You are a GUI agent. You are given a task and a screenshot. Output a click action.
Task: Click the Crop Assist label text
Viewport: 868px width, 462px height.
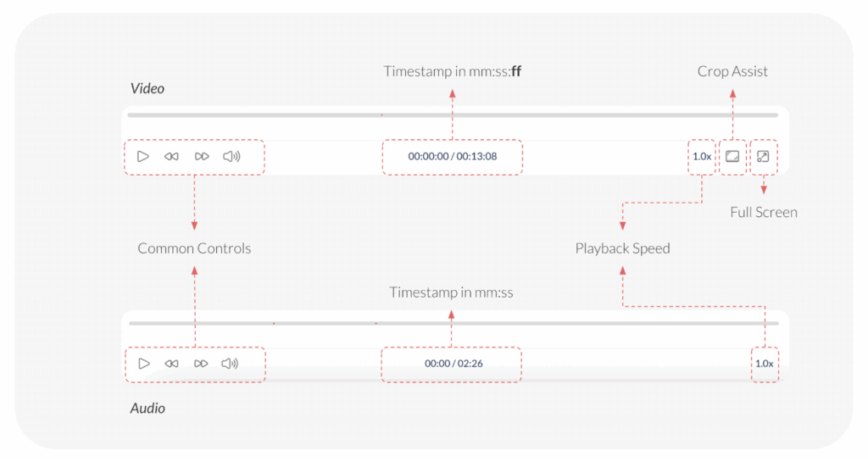(732, 71)
